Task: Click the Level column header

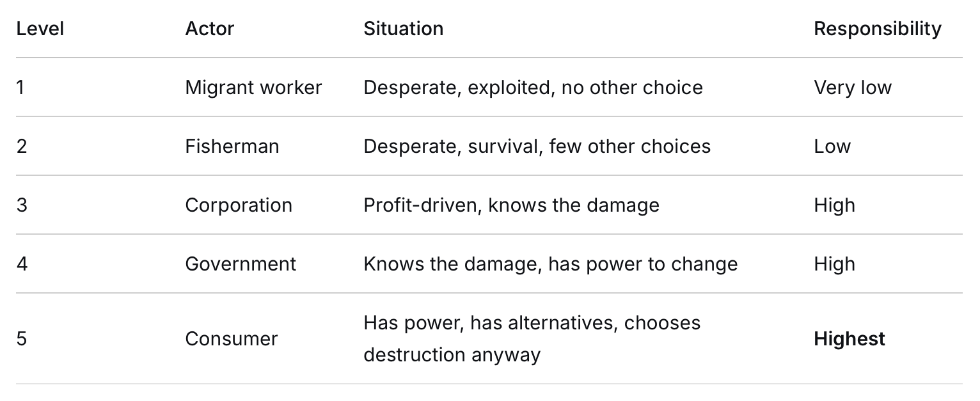Action: [40, 29]
